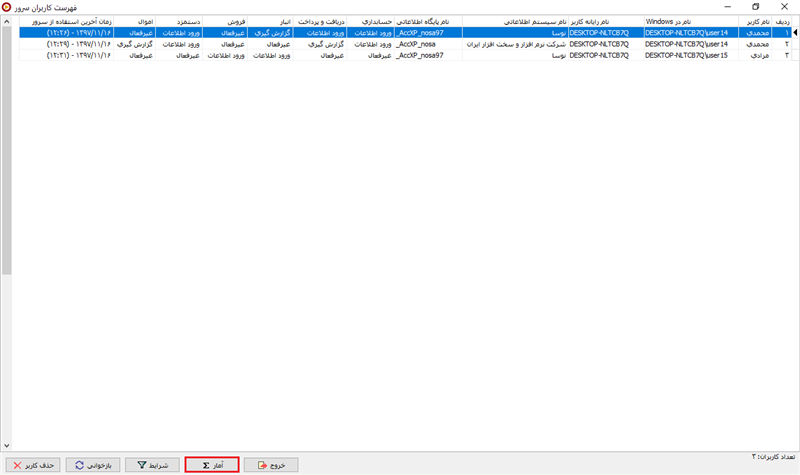Refresh the list with بازخوانی button
This screenshot has width=800, height=475.
click(x=92, y=465)
